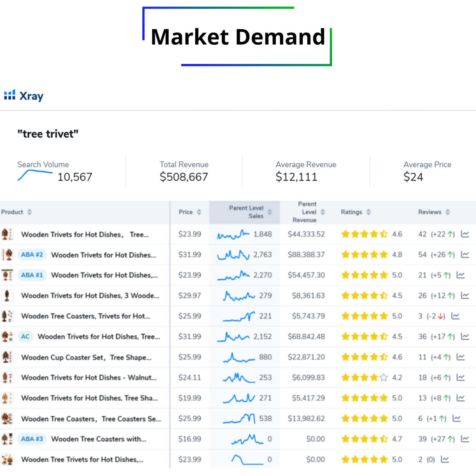
Task: Open review chart for Wooden Tree Trivets row
Action: (x=445, y=459)
